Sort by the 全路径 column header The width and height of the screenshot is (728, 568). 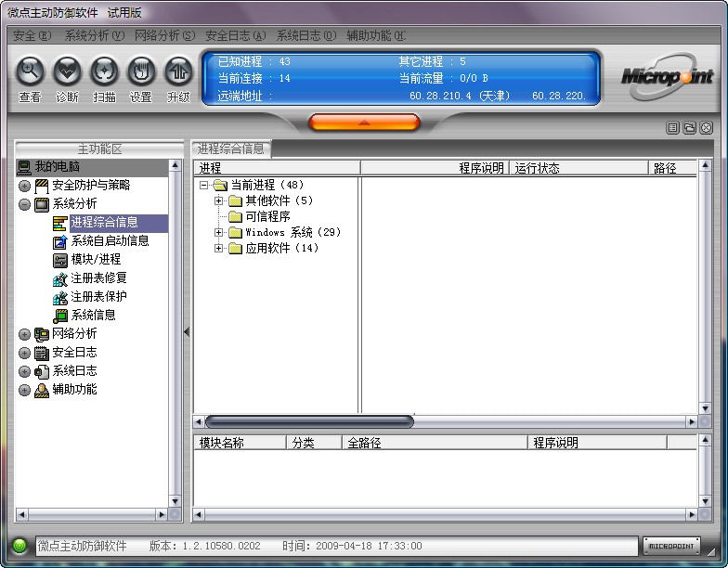coord(435,443)
